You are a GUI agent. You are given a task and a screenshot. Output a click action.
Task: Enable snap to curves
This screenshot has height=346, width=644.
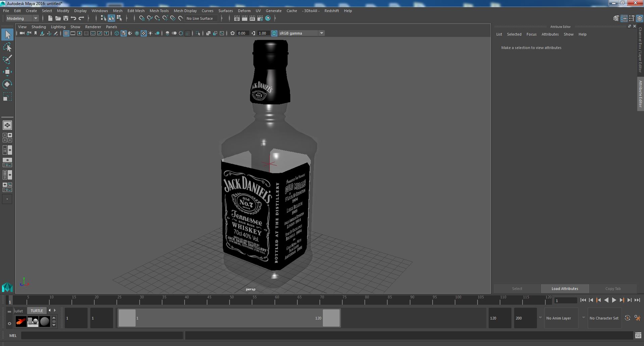coord(150,18)
